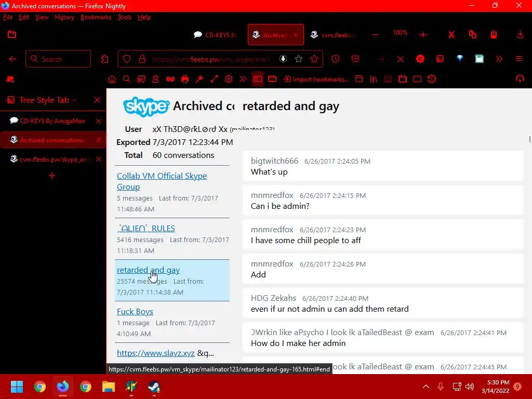Save page to Pocket
Image resolution: width=532 pixels, height=399 pixels.
pos(355,59)
